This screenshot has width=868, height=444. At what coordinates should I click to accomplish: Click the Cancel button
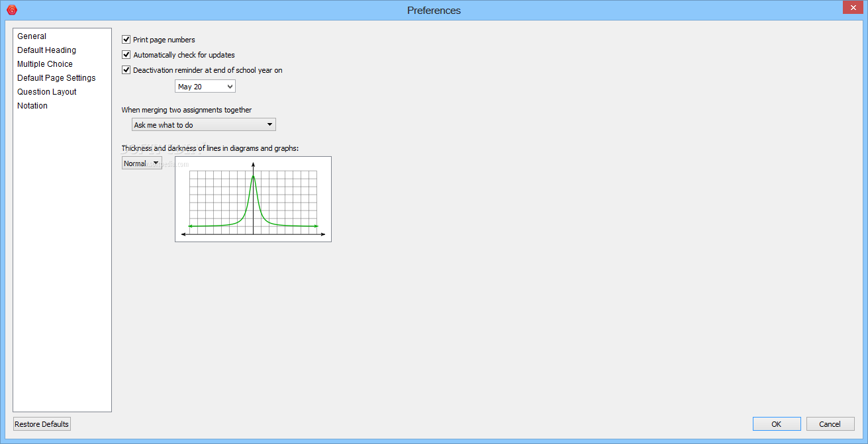[830, 424]
